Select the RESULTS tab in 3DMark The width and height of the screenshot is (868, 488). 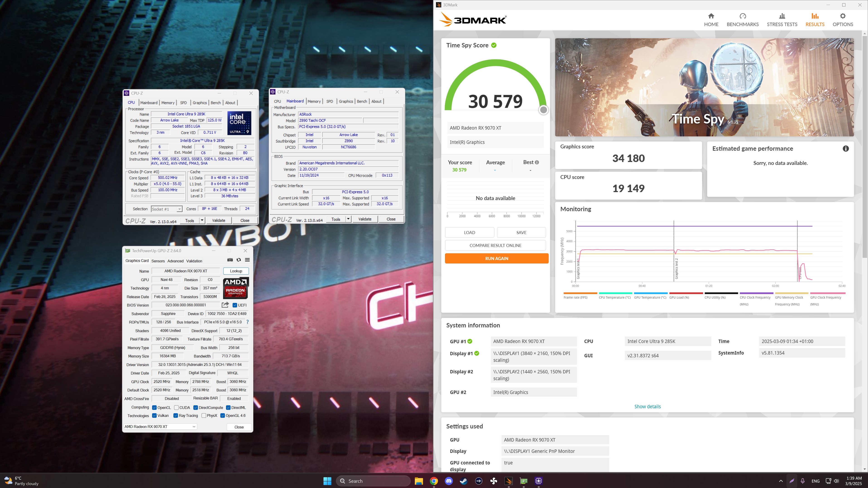(815, 19)
